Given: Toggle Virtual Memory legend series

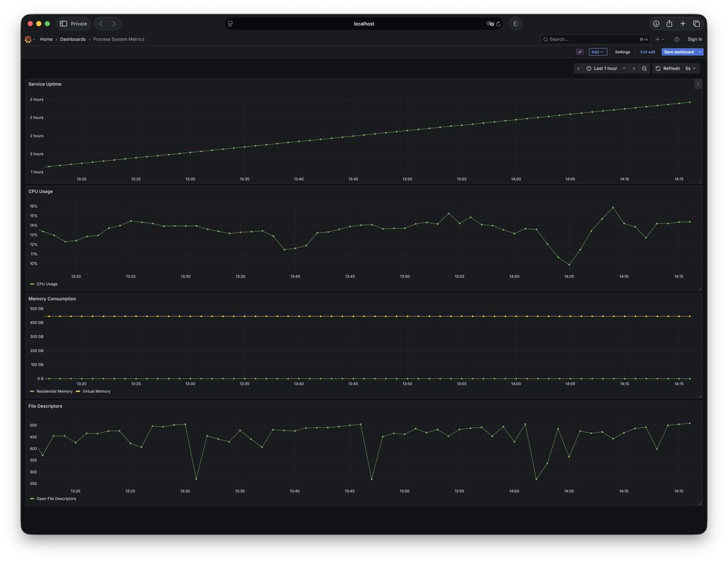Looking at the screenshot, I should (x=96, y=392).
